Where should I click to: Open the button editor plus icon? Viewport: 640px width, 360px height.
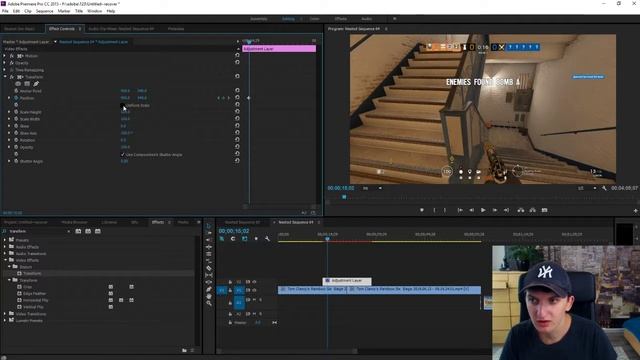(x=635, y=211)
